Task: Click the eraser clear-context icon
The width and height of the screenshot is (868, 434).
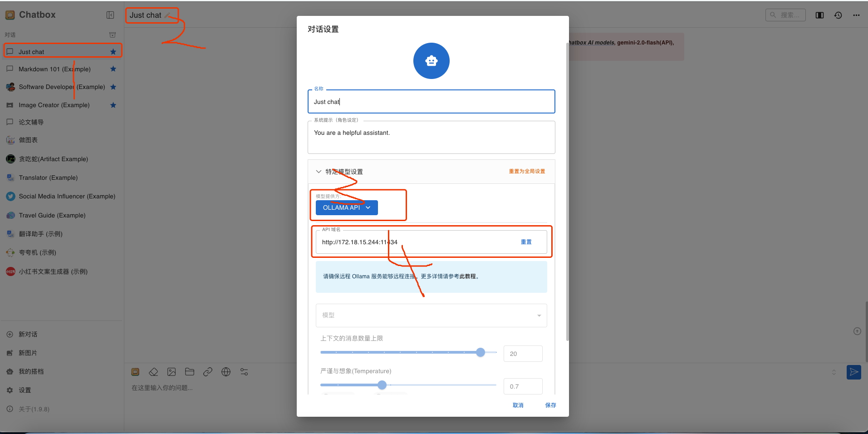Action: tap(153, 372)
